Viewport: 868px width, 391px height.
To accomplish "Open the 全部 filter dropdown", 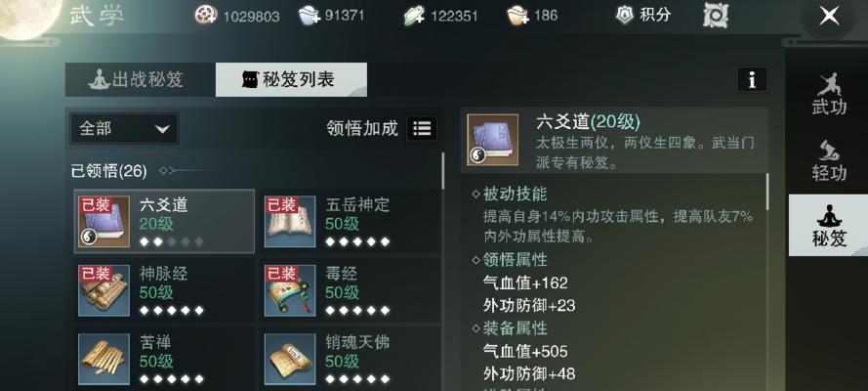I will click(x=124, y=128).
